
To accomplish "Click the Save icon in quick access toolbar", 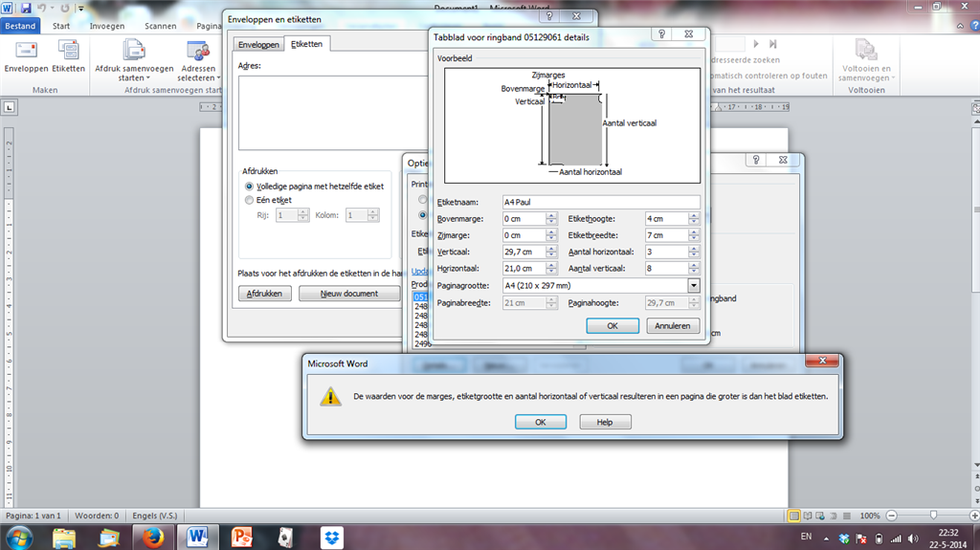I will [26, 8].
